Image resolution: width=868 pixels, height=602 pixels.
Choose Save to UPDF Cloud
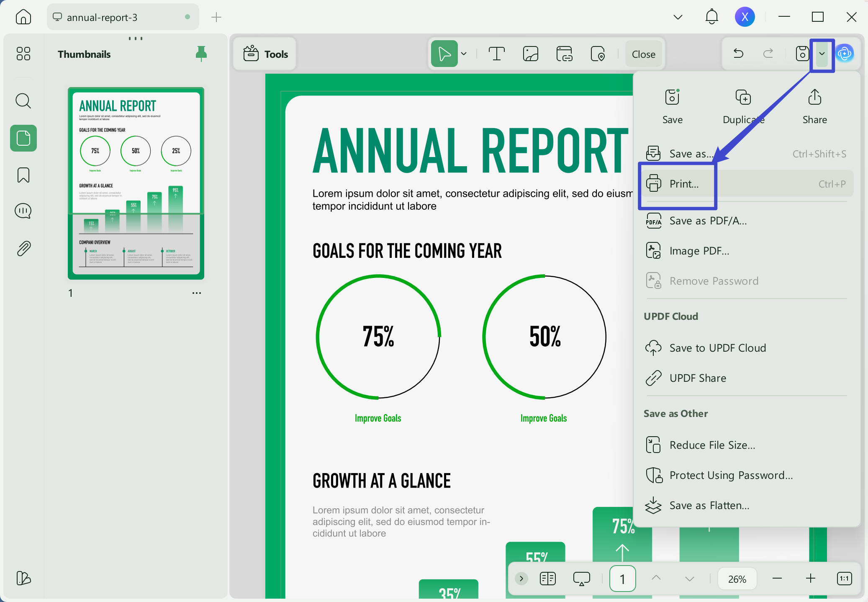pos(747,348)
